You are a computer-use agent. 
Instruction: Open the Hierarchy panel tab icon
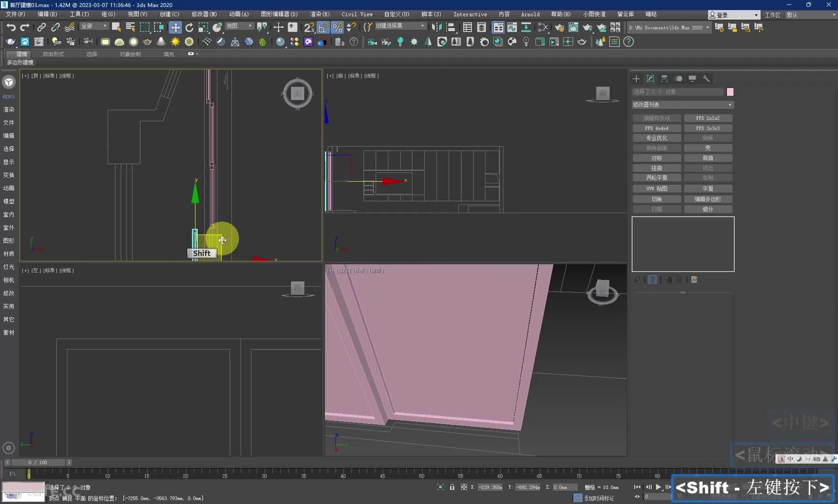click(664, 78)
